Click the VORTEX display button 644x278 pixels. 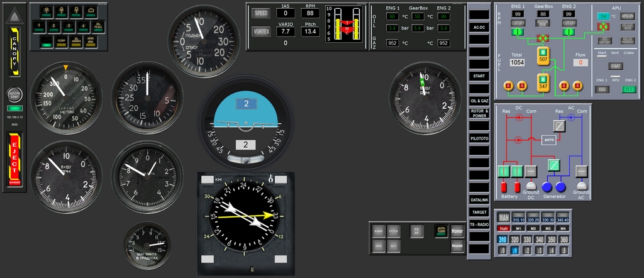point(261,31)
